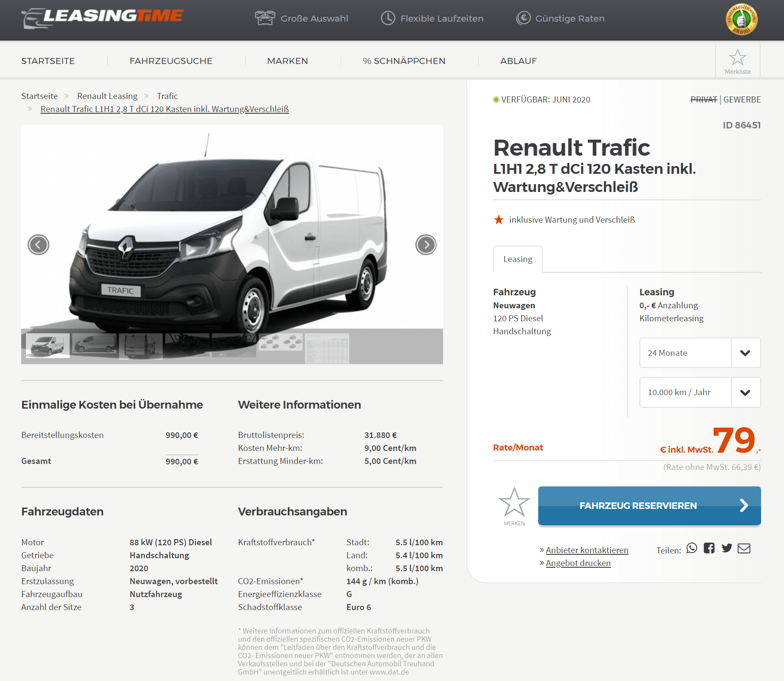The width and height of the screenshot is (784, 681).
Task: Share offer on Facebook
Action: point(709,548)
